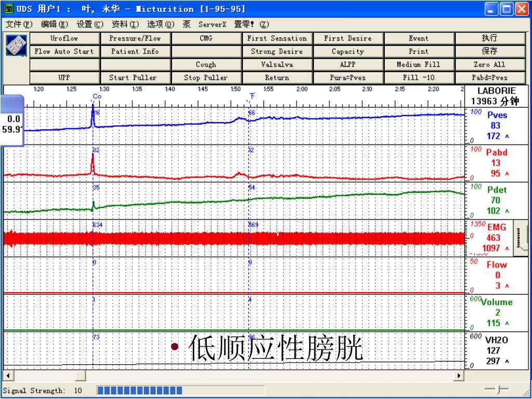Viewport: 532px width, 399px height.
Task: Click Stop Puller
Action: click(x=207, y=78)
